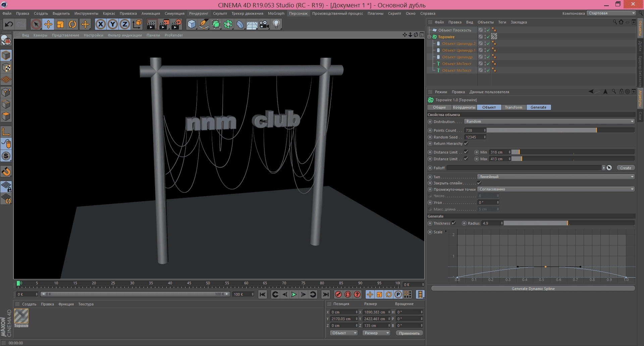
Task: Open the MoGraph menu
Action: (276, 13)
